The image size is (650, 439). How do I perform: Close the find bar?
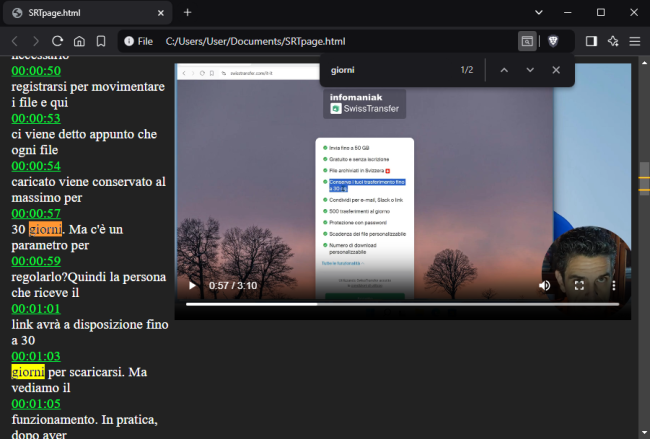tap(556, 70)
